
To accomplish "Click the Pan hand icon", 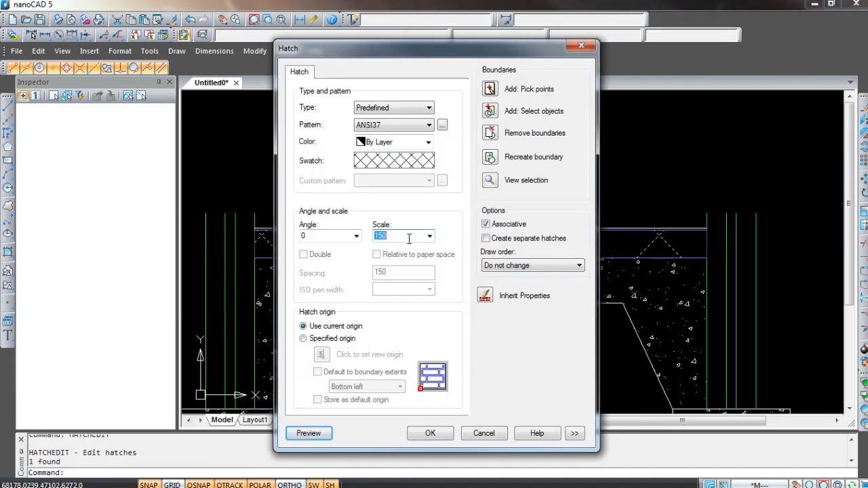I will (222, 20).
